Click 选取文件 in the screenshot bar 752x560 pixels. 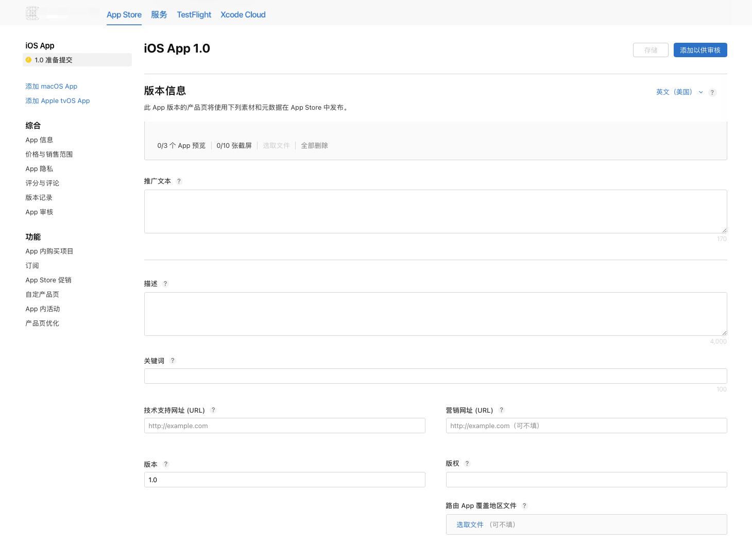[277, 146]
